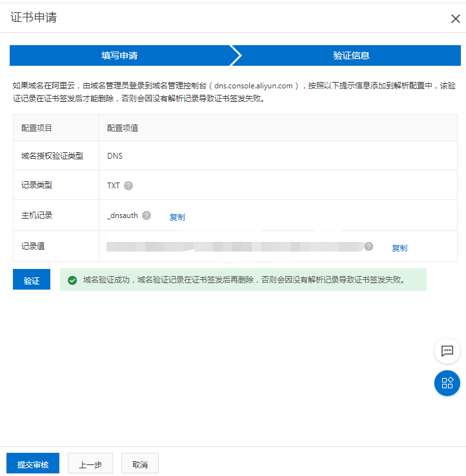Open the blue grid apps floating button
466x476 pixels.
click(447, 383)
